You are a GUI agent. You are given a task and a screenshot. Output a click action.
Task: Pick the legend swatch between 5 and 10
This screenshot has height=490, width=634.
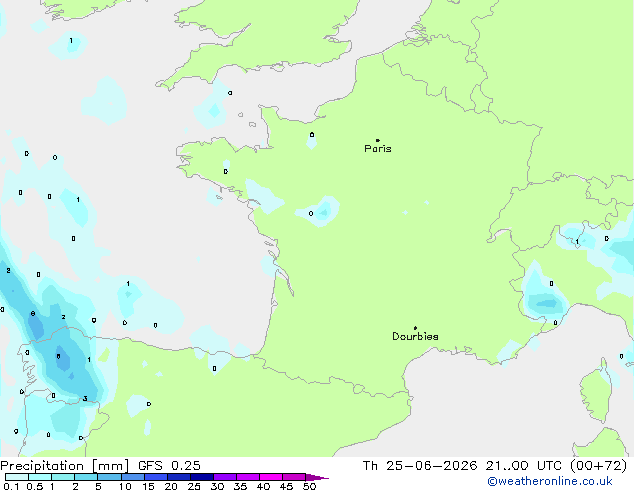click(109, 477)
